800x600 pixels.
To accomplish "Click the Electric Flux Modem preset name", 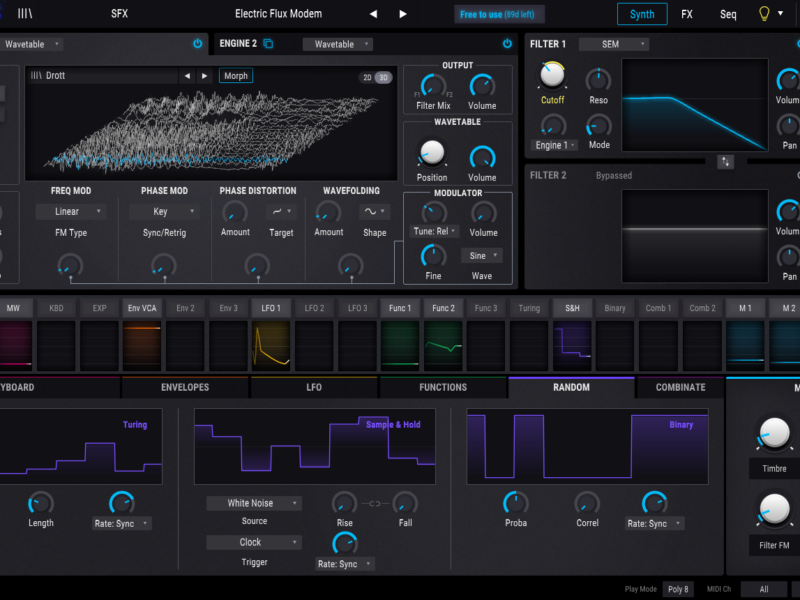I will 278,14.
